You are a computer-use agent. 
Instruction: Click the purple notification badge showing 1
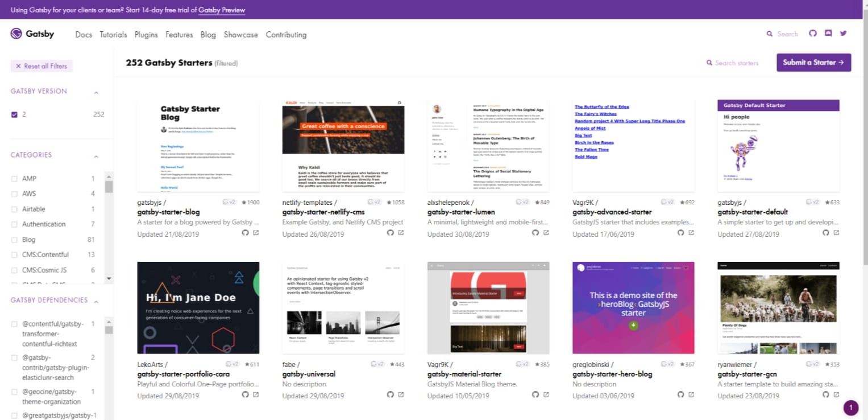851,407
